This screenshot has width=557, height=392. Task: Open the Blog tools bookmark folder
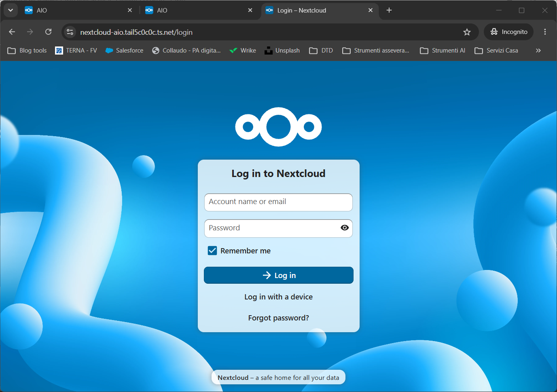tap(27, 51)
